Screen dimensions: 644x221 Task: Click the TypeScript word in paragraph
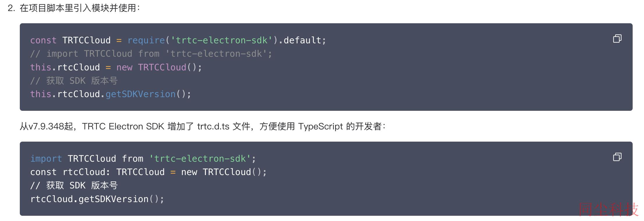tap(321, 126)
